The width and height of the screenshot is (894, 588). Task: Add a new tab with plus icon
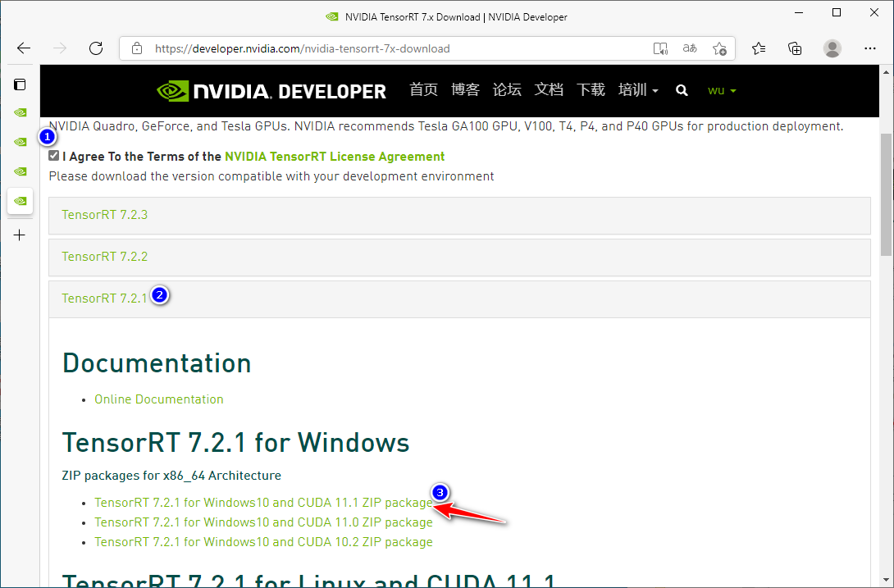click(x=21, y=235)
